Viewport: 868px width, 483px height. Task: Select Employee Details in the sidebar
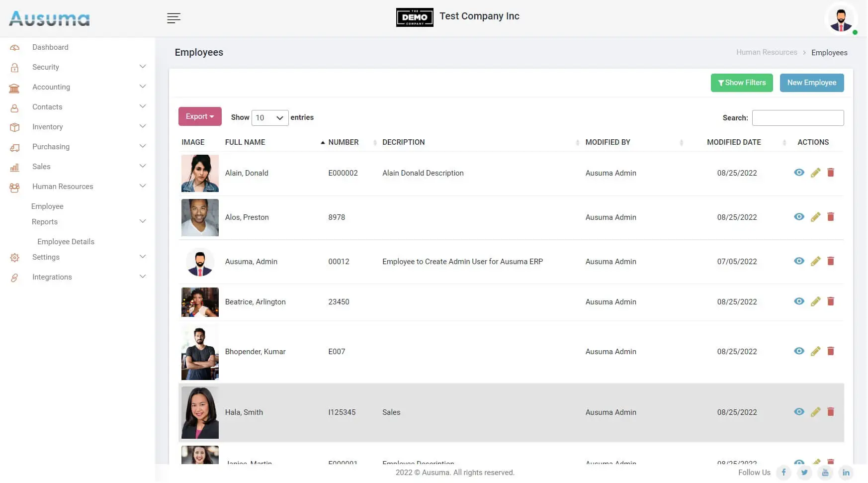(x=66, y=242)
